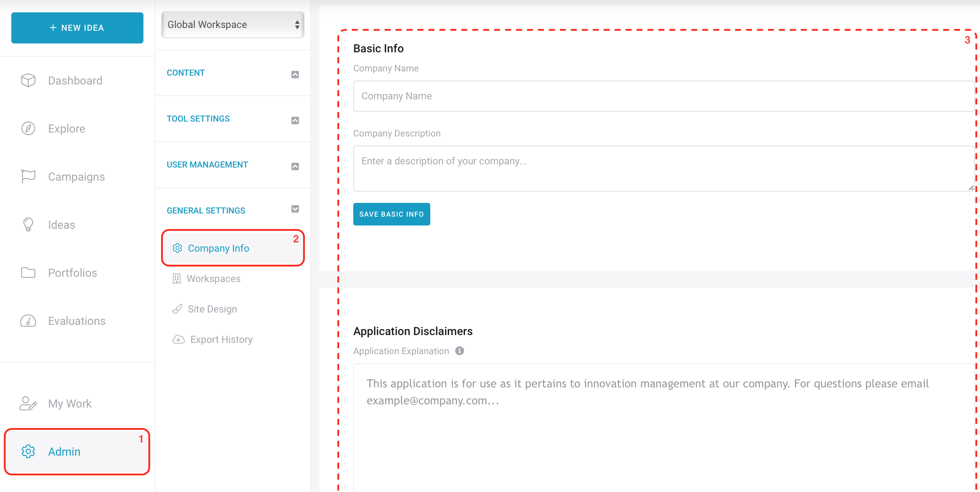Open My Work page
The height and width of the screenshot is (492, 980).
tap(77, 403)
